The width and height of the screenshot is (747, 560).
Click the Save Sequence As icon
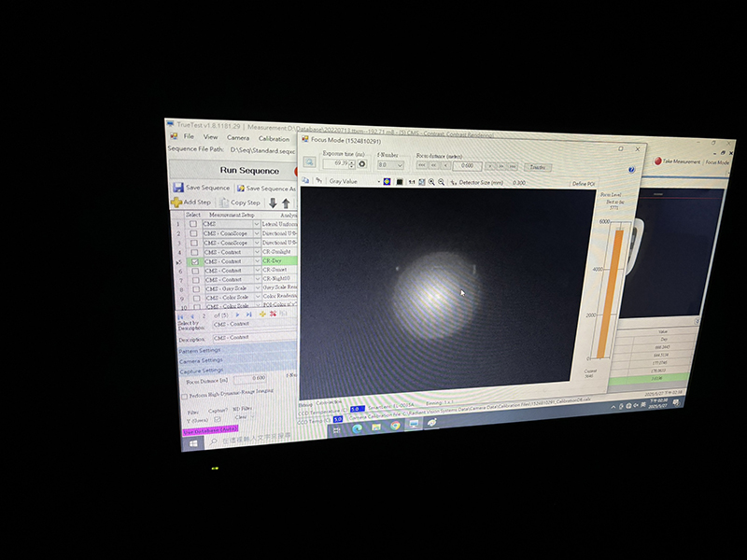[x=241, y=189]
